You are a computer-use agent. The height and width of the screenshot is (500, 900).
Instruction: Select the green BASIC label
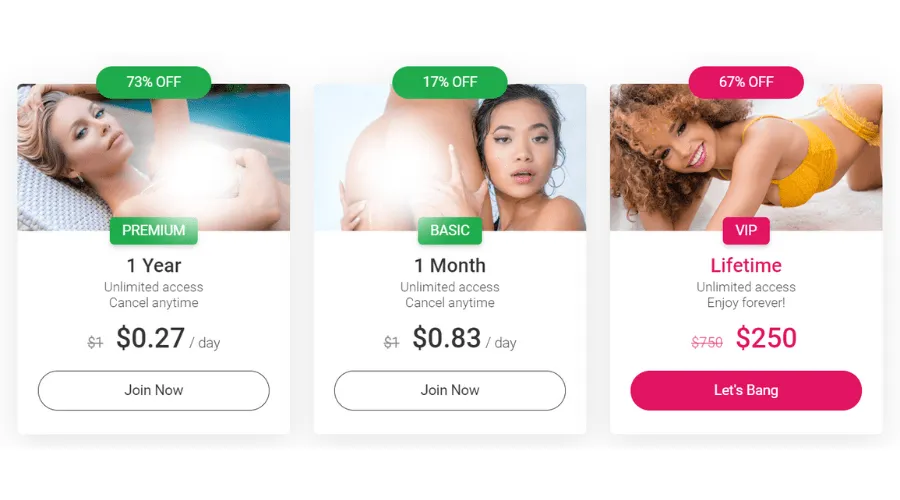449,231
